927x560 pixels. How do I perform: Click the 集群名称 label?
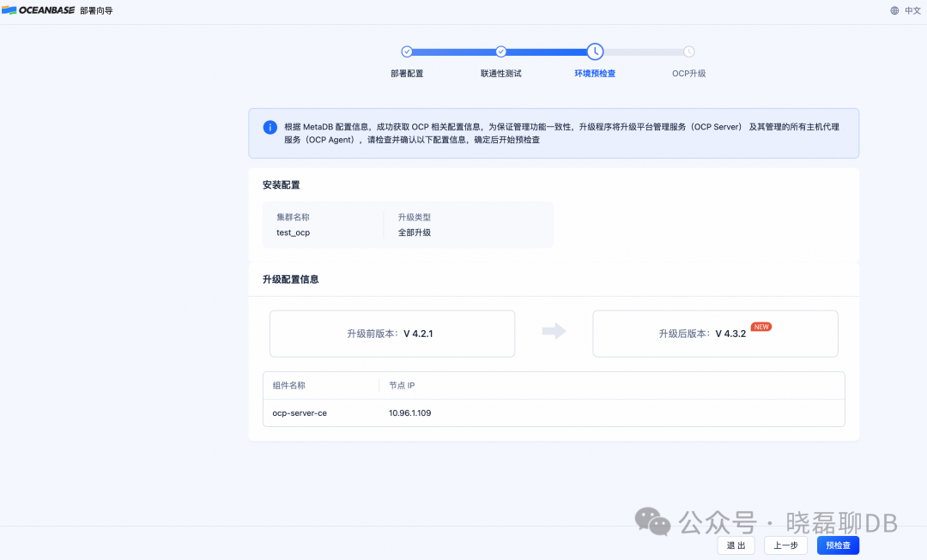(293, 217)
